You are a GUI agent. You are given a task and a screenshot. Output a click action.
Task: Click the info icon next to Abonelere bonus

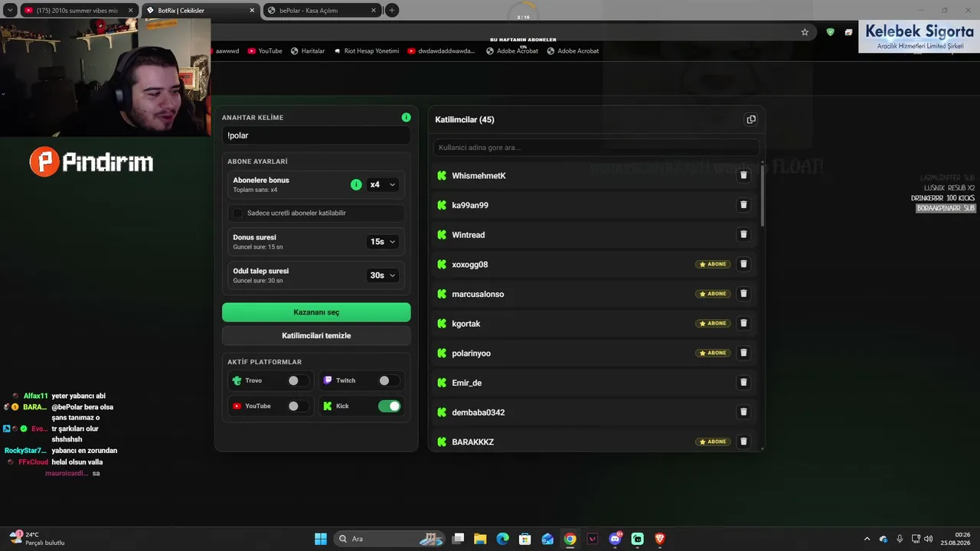point(356,184)
